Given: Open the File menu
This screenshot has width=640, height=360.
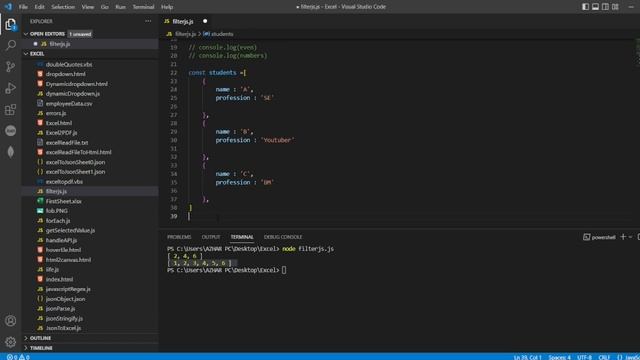Looking at the screenshot, I should pyautogui.click(x=23, y=7).
